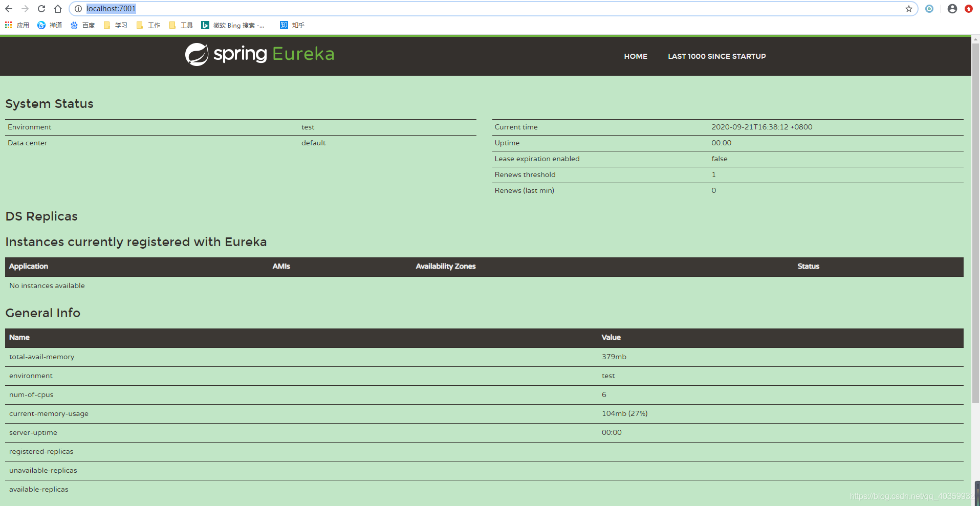Viewport: 980px width, 506px height.
Task: Select the unavailable-replicas row label
Action: click(x=43, y=470)
